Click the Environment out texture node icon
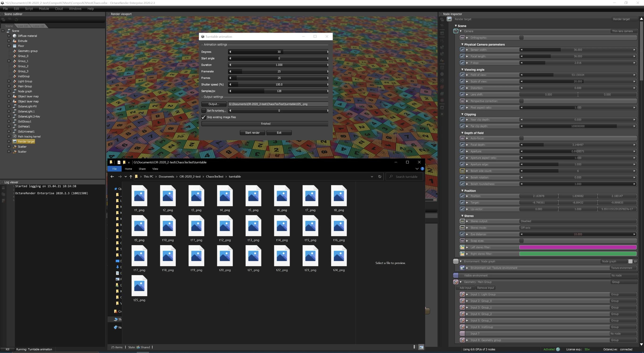 pos(462,268)
